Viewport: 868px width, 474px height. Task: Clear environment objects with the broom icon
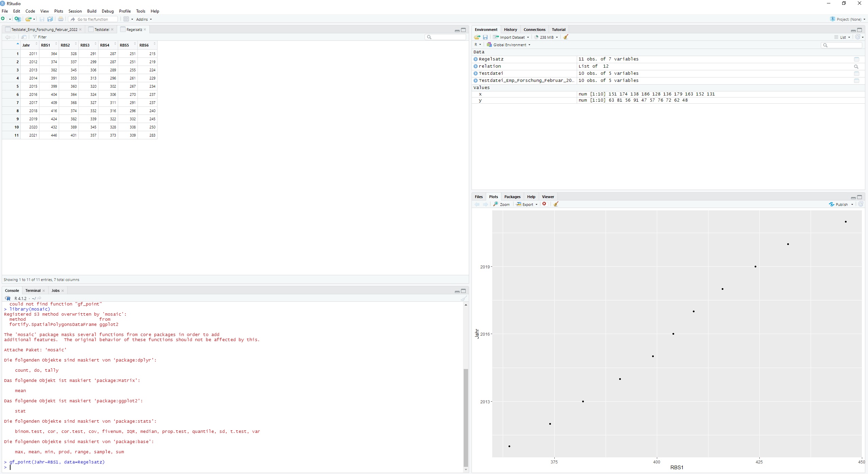[566, 37]
